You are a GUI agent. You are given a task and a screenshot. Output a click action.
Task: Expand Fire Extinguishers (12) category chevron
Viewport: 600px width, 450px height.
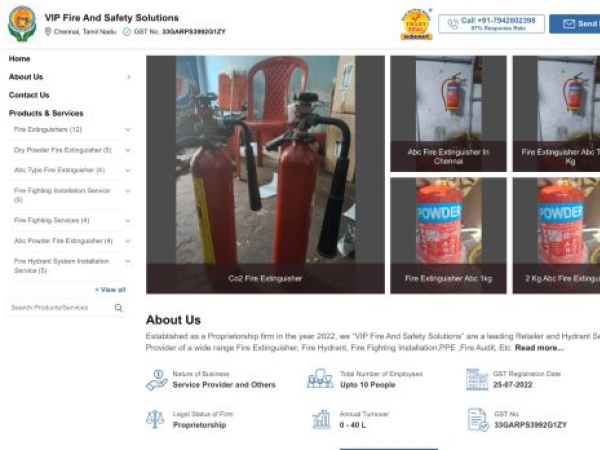tap(128, 130)
